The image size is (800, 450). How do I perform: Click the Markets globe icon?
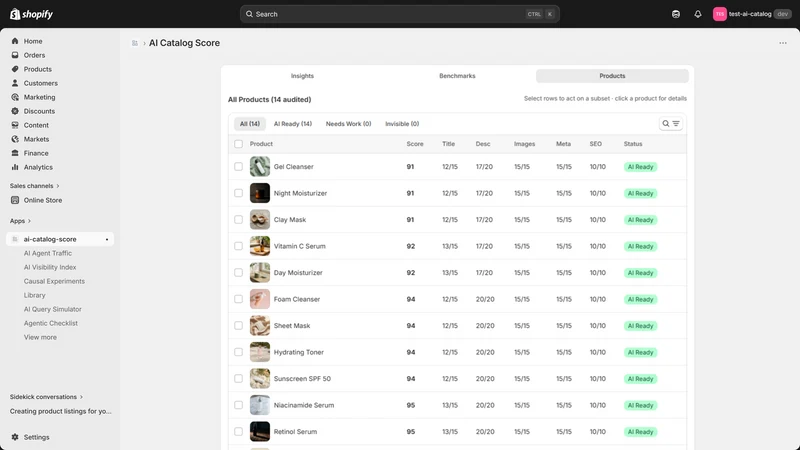[x=15, y=139]
